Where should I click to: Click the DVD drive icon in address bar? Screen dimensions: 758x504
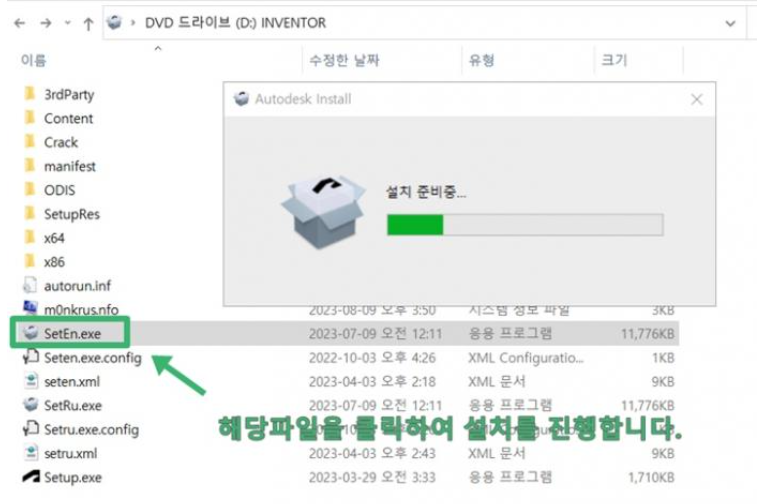tap(114, 22)
